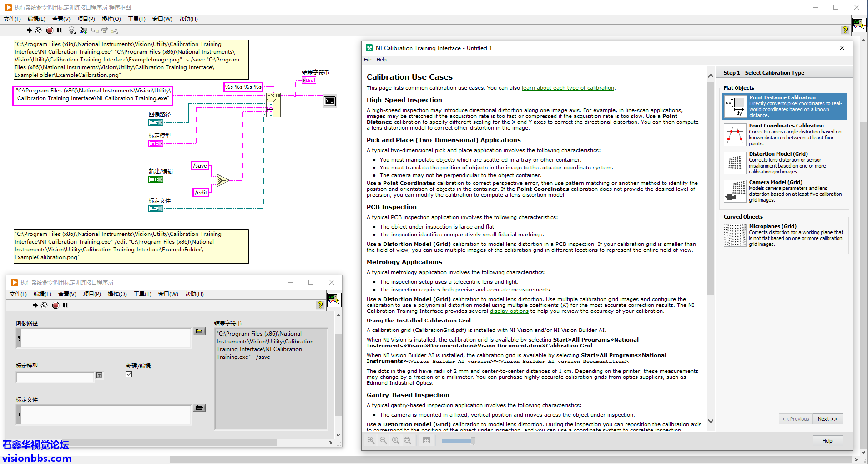This screenshot has width=868, height=464.
Task: Select the Format Into String node on the diagram
Action: click(x=273, y=104)
